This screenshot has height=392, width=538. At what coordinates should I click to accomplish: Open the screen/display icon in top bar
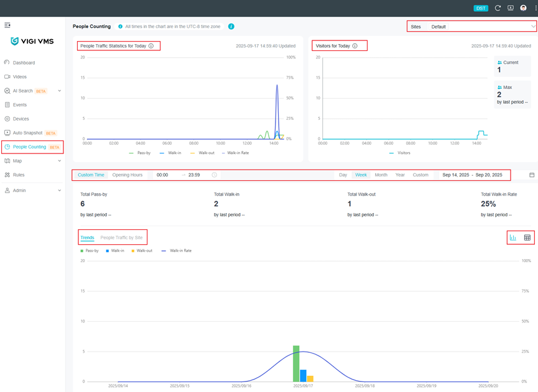coord(511,8)
